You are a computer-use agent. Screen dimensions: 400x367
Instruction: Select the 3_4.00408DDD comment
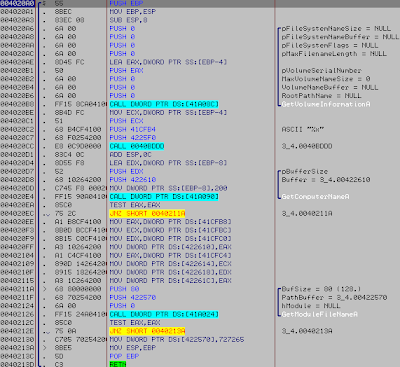tap(307, 146)
